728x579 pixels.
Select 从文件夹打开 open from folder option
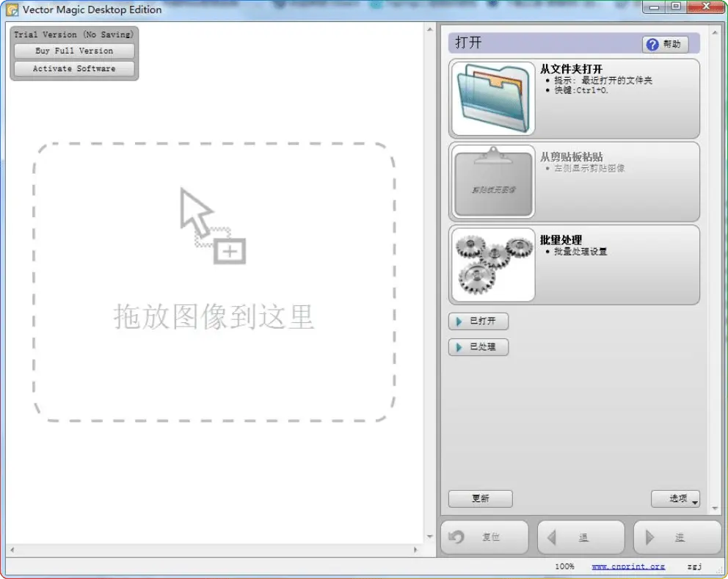(571, 69)
